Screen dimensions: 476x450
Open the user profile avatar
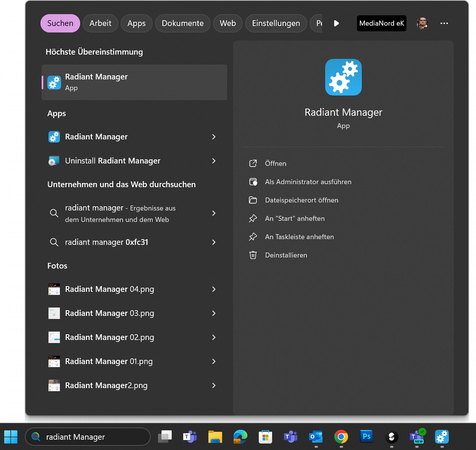click(x=422, y=23)
